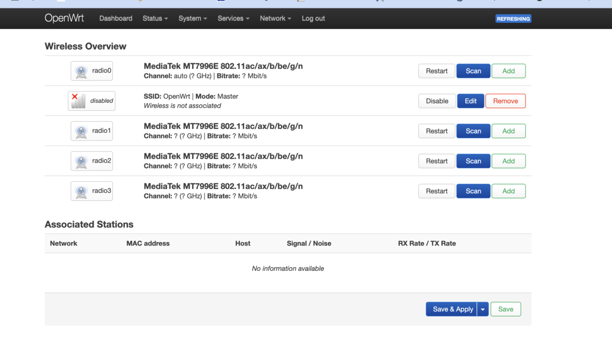Click the disabled wireless signal icon
This screenshot has height=364, width=612.
(92, 101)
